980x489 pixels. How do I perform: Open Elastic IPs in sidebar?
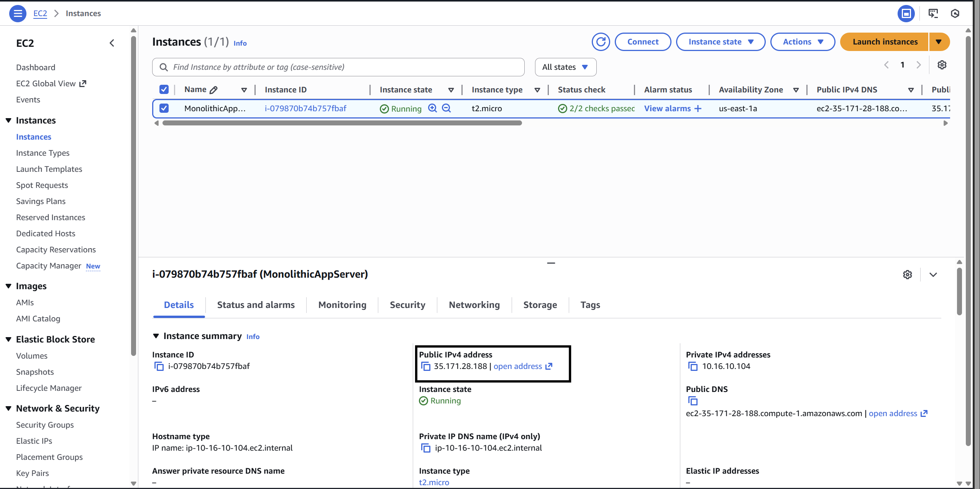point(34,441)
